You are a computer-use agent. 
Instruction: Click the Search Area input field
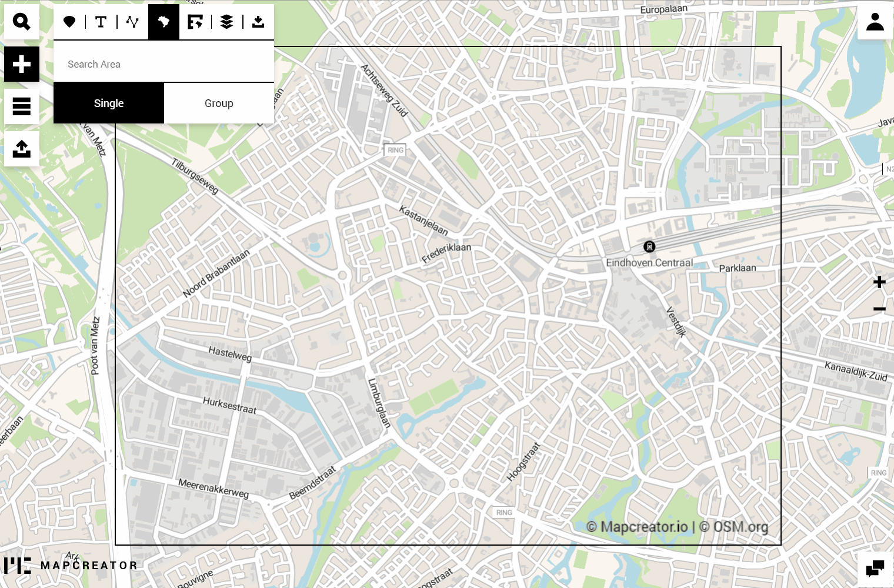[164, 64]
